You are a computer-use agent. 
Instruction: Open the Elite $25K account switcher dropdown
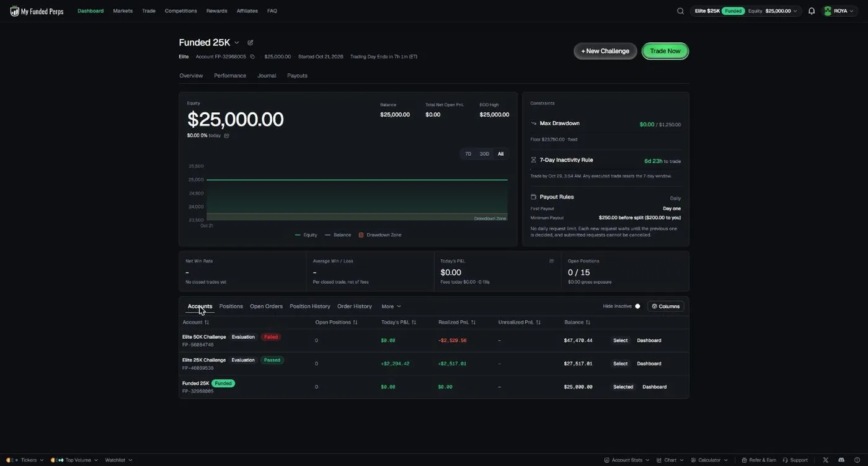pos(746,11)
